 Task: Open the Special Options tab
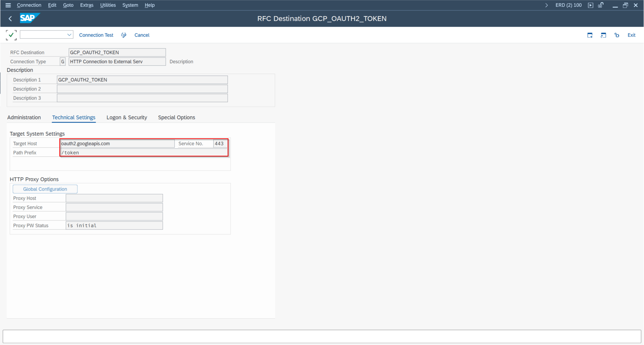click(x=176, y=118)
